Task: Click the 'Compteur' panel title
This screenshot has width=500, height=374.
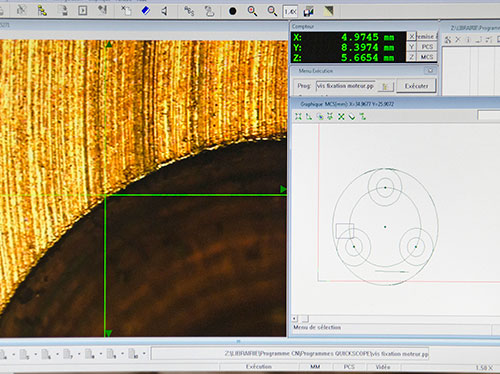Action: point(303,26)
